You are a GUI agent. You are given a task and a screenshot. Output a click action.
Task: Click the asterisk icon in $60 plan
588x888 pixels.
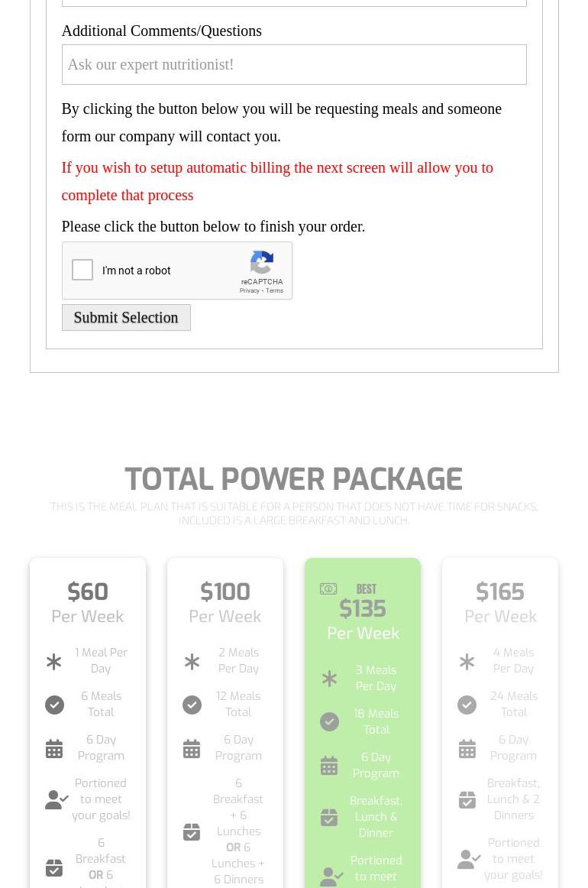tap(54, 662)
